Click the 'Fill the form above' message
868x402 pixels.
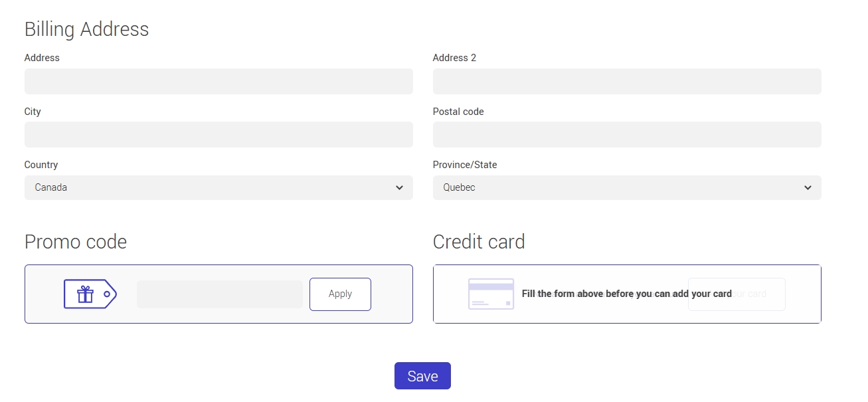tap(627, 294)
